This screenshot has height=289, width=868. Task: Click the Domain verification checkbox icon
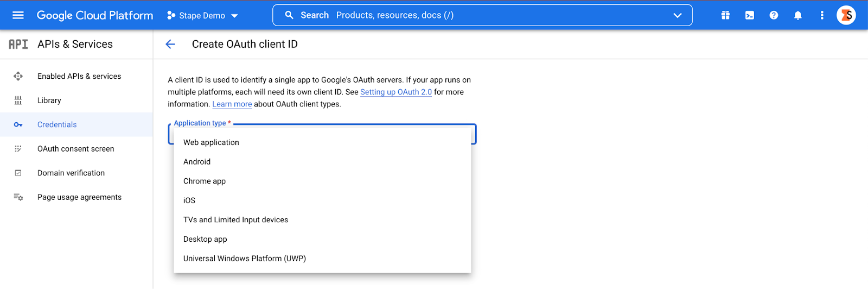tap(18, 173)
